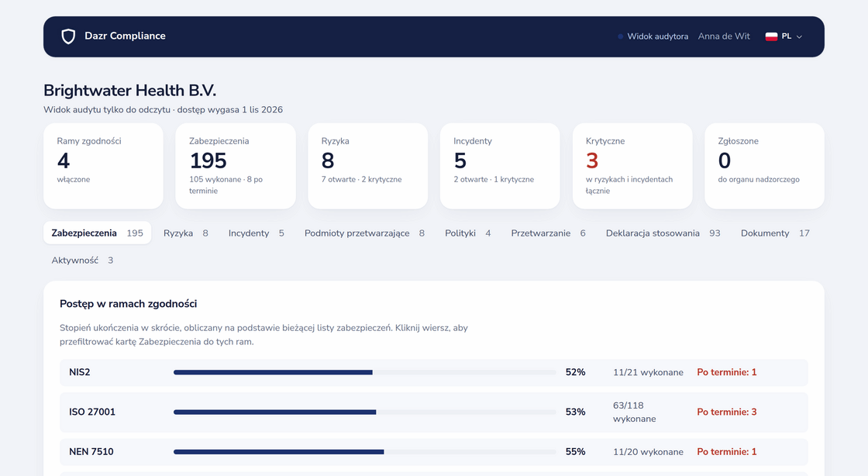Click the 105 wykonane · 8 po terminie text
This screenshot has width=868, height=476.
226,185
